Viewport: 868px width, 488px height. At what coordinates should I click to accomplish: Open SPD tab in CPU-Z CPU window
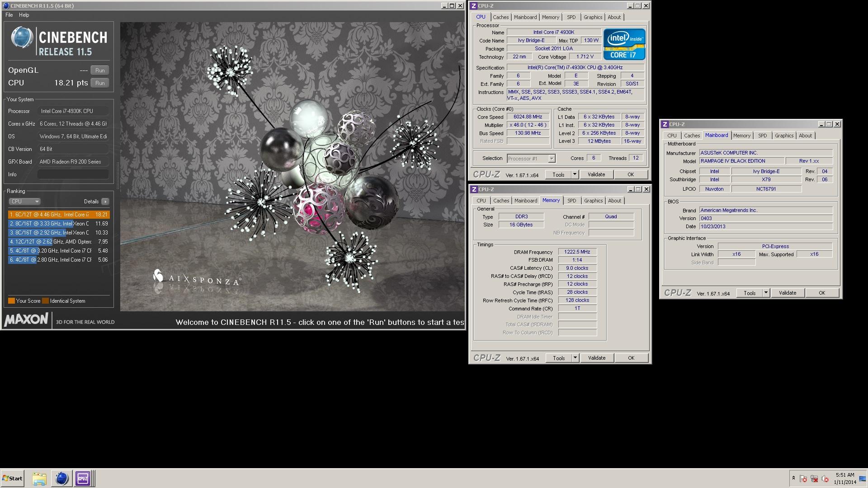(571, 17)
